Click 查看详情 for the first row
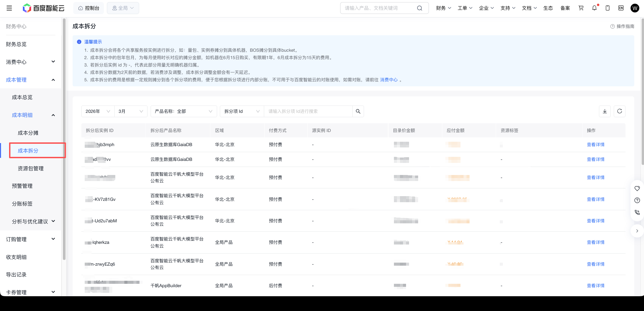This screenshot has width=644, height=311. 595,145
